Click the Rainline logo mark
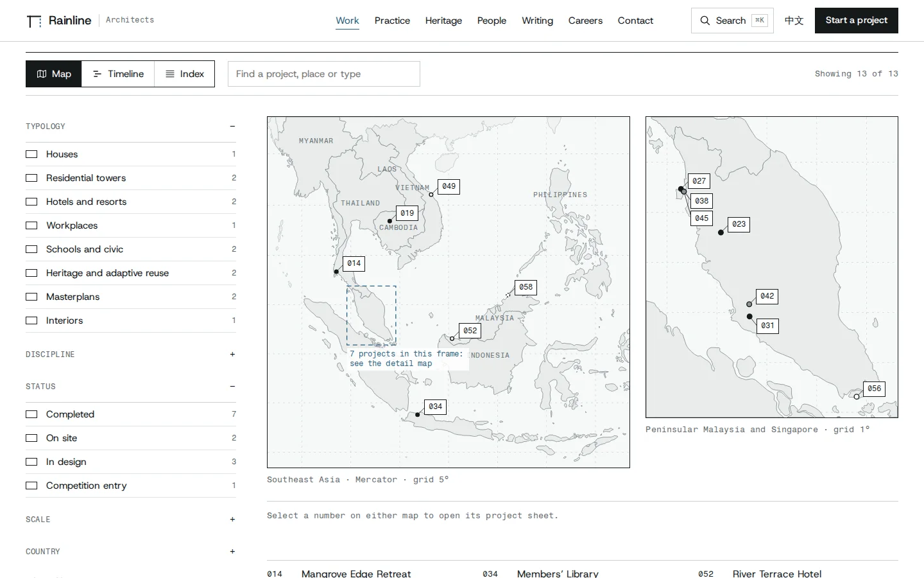The height and width of the screenshot is (578, 924). tap(34, 21)
